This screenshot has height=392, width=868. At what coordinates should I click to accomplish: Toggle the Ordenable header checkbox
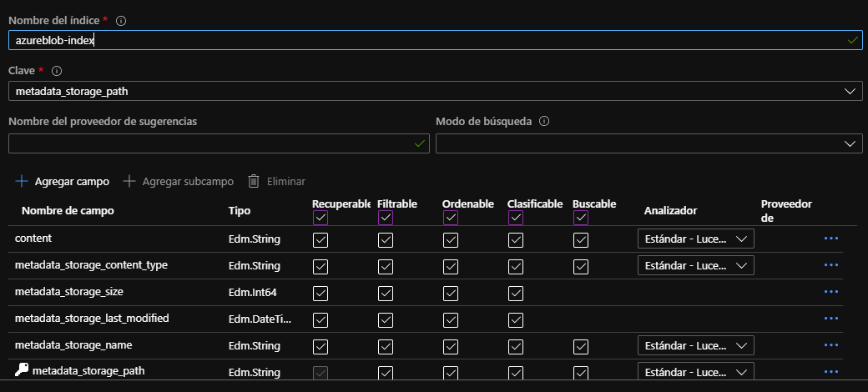point(451,218)
